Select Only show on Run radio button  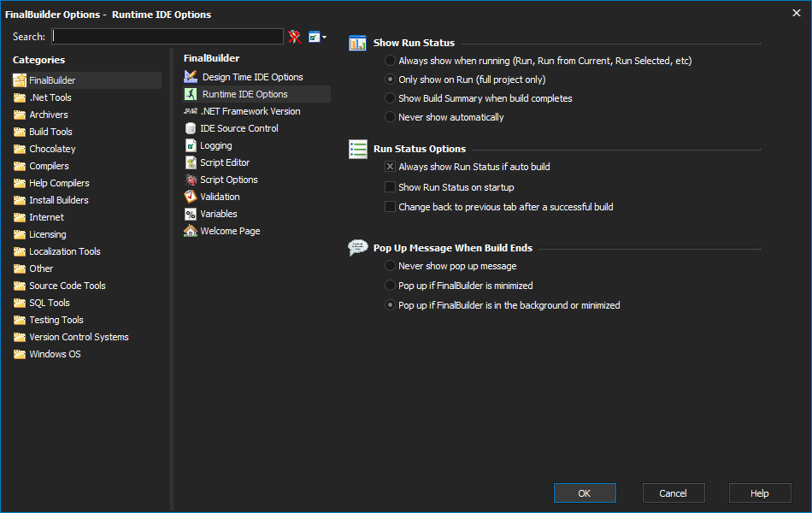tap(390, 80)
